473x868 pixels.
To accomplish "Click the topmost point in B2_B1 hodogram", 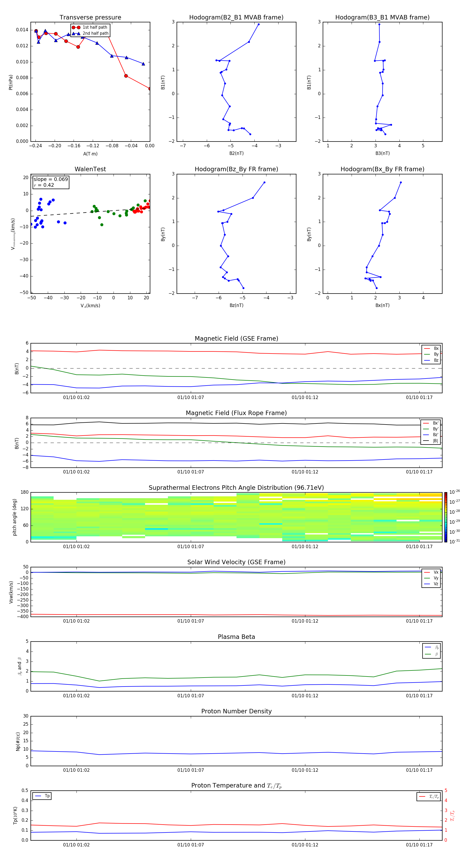I will [259, 24].
